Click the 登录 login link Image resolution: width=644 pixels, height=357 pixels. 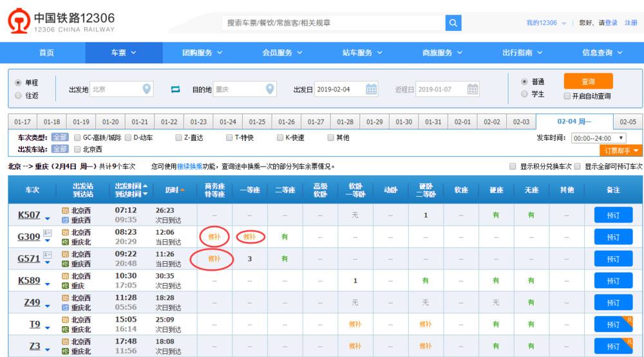[x=611, y=23]
